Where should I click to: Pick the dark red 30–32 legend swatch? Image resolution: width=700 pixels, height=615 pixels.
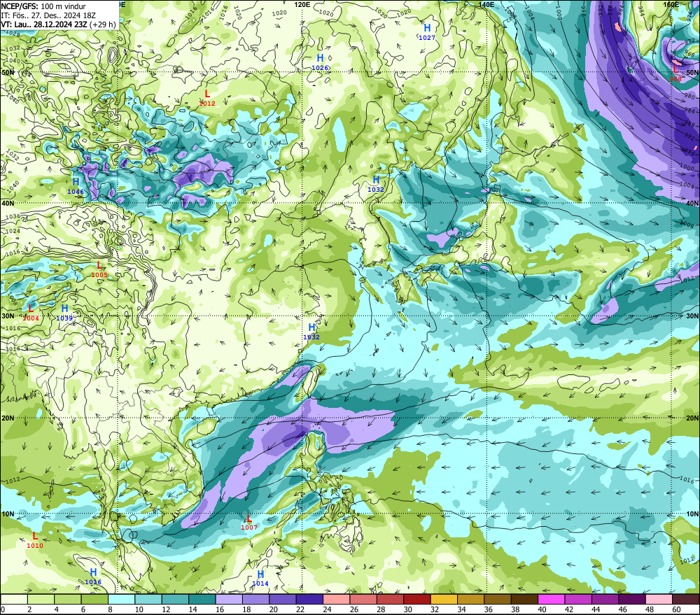pos(417,599)
